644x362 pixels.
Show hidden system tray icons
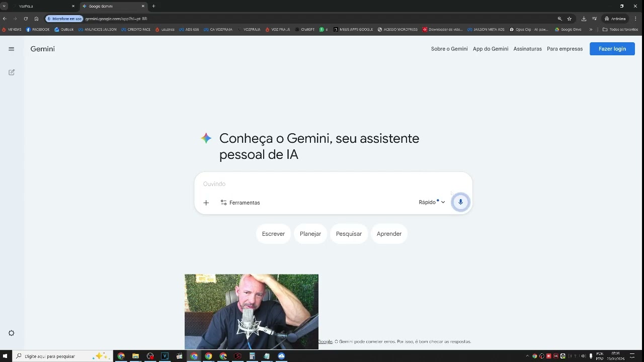tap(527, 356)
